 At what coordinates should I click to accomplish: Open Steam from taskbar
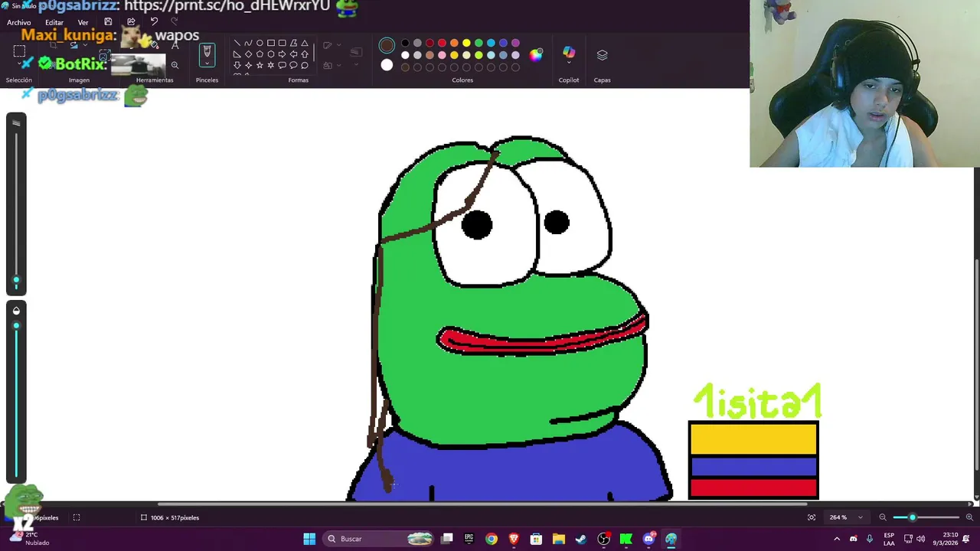coord(581,539)
